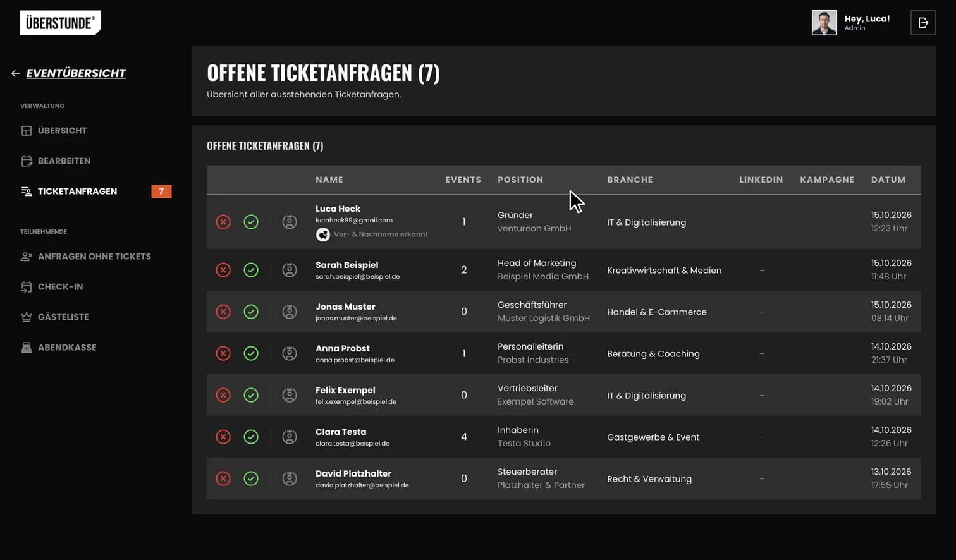
Task: Click email sarah.beispiel@beispiel.de
Action: pyautogui.click(x=357, y=277)
